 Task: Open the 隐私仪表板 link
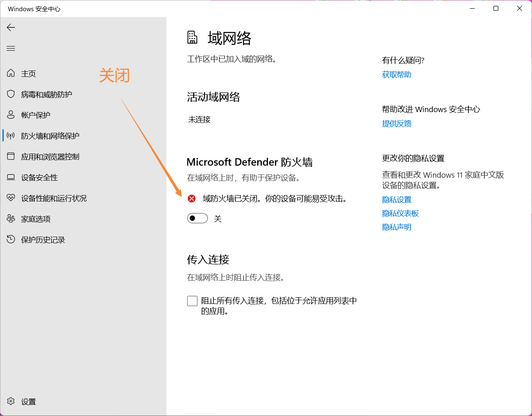pyautogui.click(x=400, y=213)
